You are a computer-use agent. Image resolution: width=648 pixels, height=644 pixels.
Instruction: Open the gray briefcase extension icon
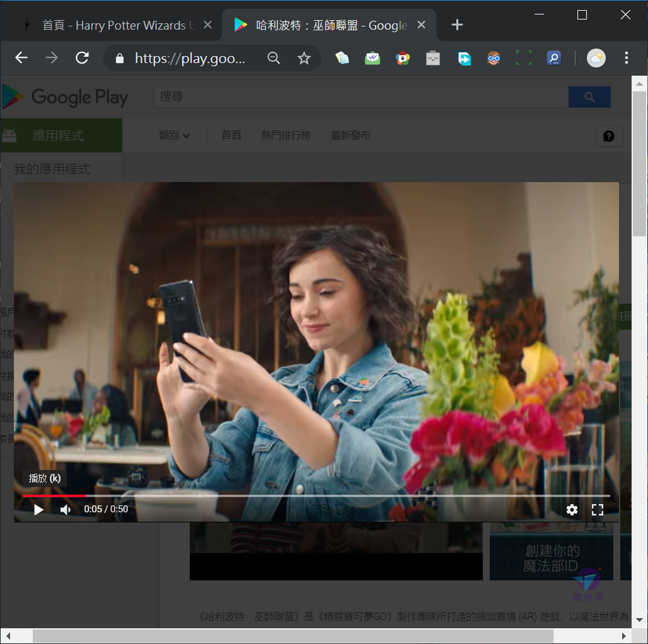(433, 58)
